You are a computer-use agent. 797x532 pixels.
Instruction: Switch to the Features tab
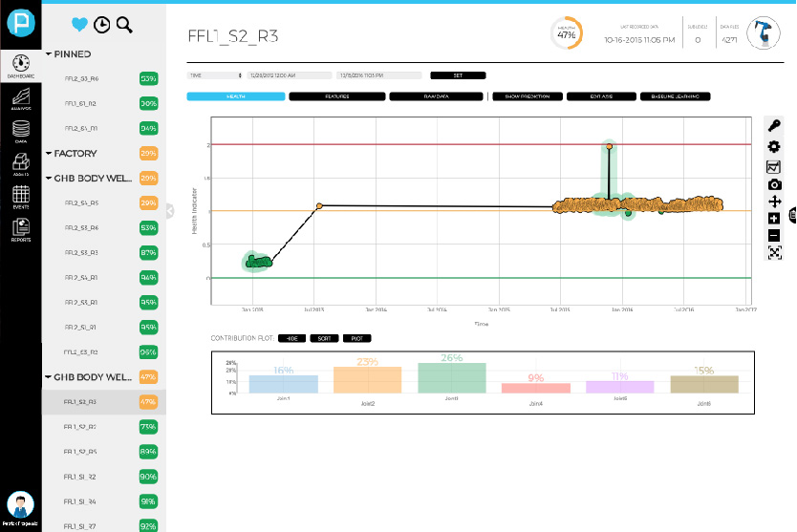(336, 96)
